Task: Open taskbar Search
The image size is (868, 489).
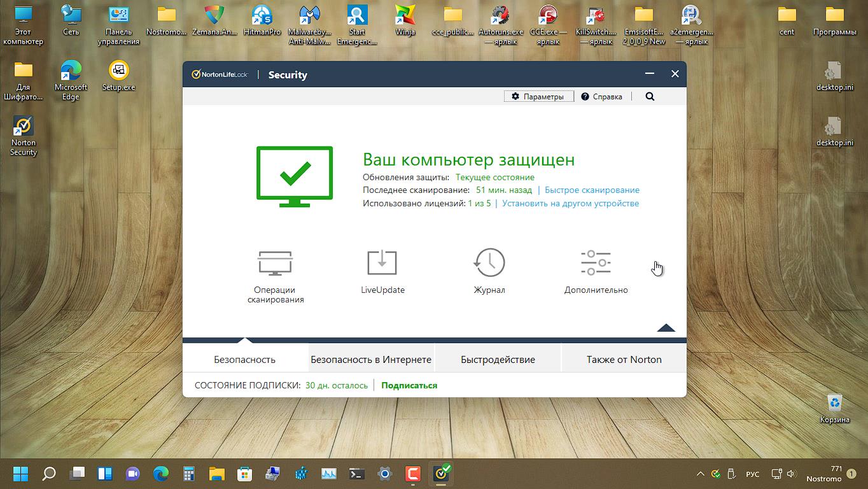Action: [49, 474]
